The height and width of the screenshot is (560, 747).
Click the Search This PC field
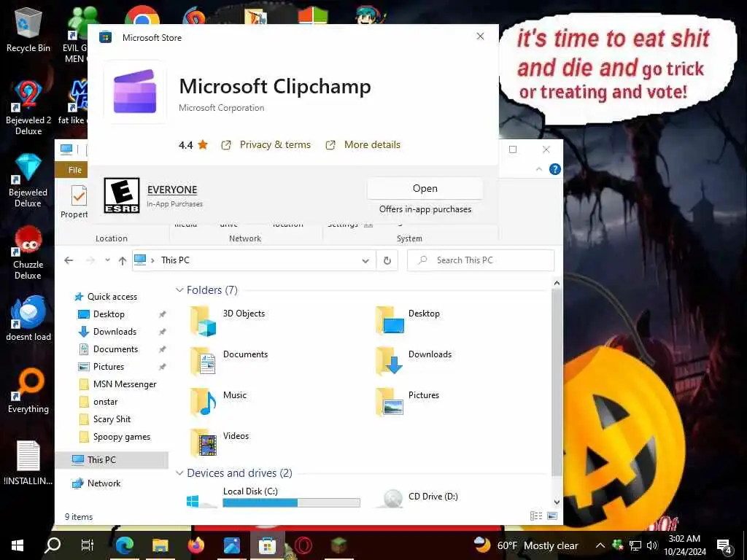481,260
